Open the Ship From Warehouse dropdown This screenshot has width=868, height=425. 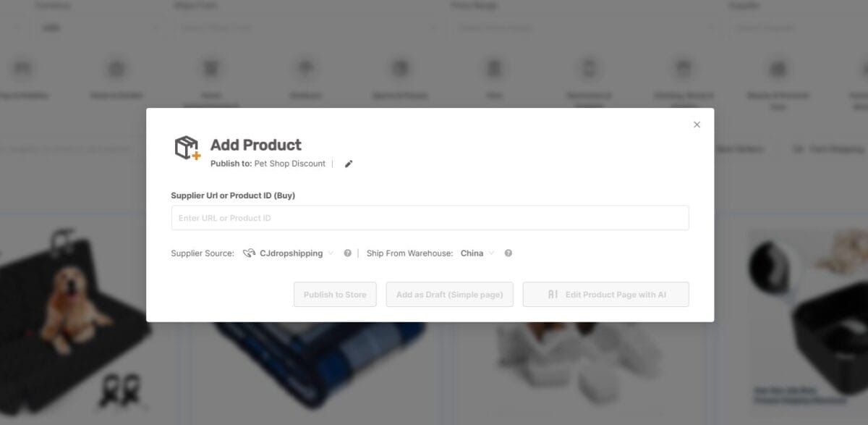point(490,253)
